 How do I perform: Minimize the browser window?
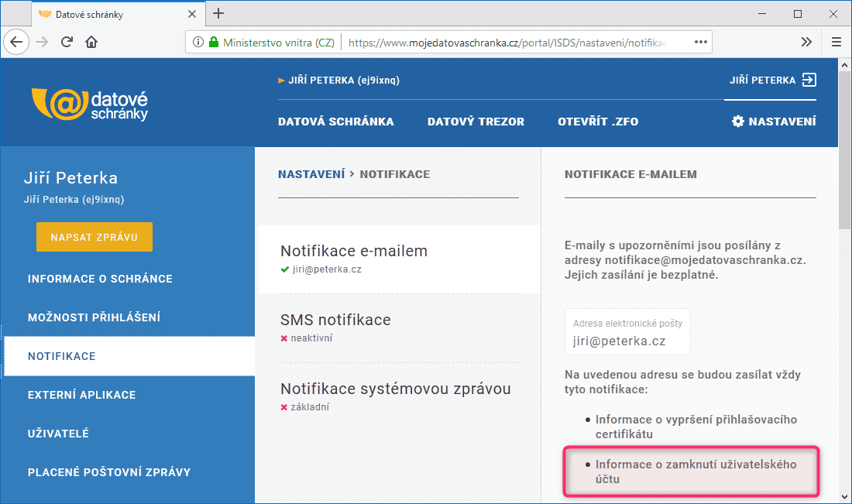tap(762, 14)
